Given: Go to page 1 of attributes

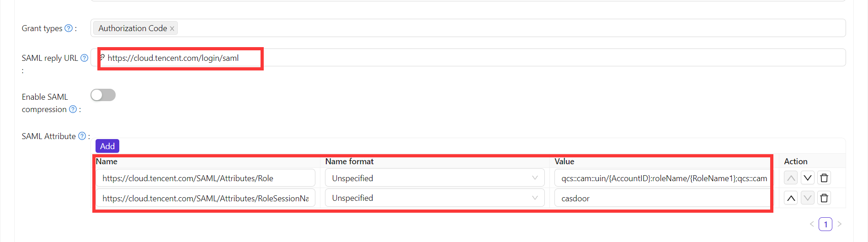Looking at the screenshot, I should point(825,224).
